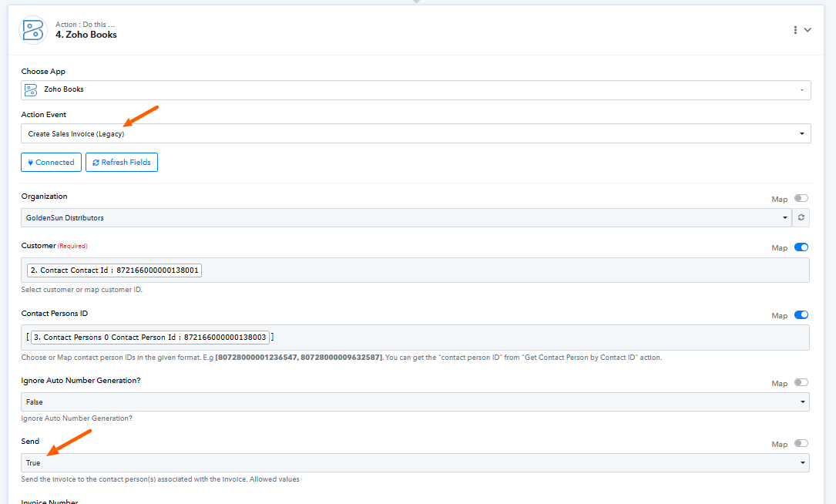836x504 pixels.
Task: Open the three-dot options menu
Action: tap(795, 30)
